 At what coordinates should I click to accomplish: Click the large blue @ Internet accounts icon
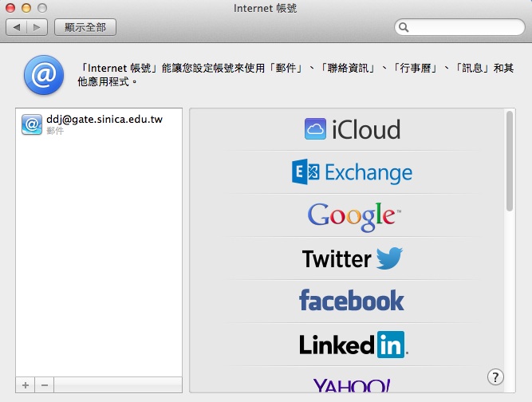pos(44,75)
